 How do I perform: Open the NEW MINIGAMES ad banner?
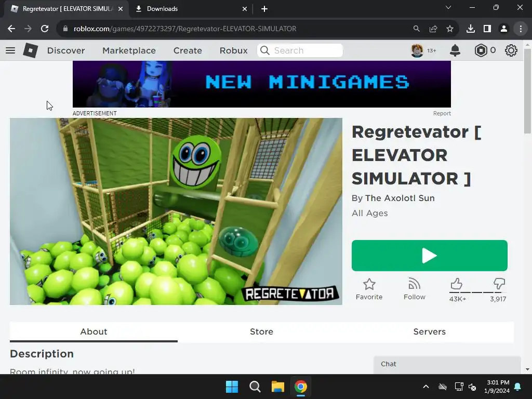[x=262, y=84]
